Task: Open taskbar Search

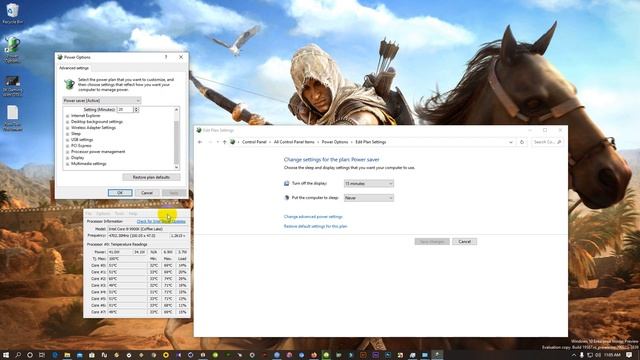Action: click(18, 355)
